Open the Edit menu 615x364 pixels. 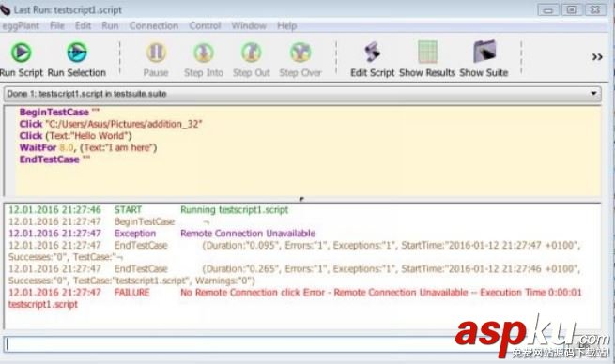click(x=83, y=26)
